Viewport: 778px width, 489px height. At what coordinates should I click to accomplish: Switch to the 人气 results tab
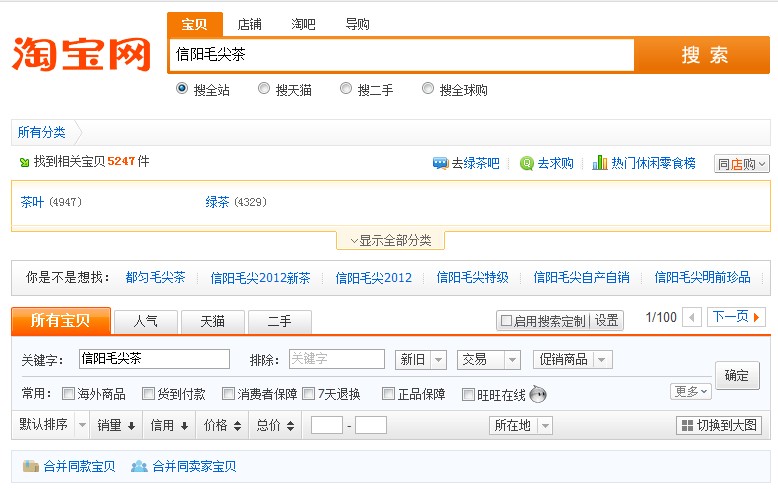pos(146,322)
